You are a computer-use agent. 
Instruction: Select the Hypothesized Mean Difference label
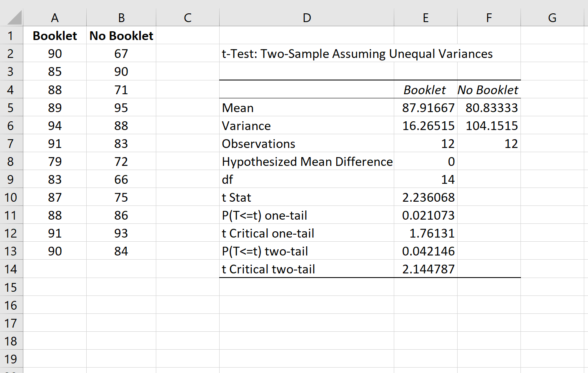tap(306, 161)
